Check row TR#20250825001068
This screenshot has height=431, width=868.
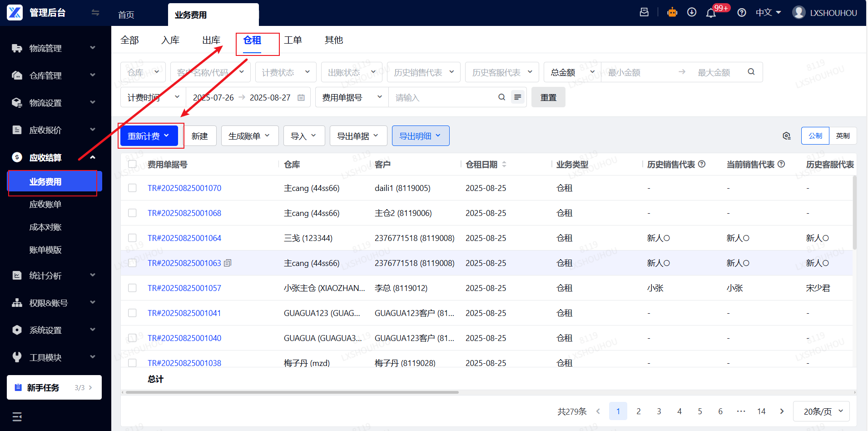pyautogui.click(x=132, y=213)
